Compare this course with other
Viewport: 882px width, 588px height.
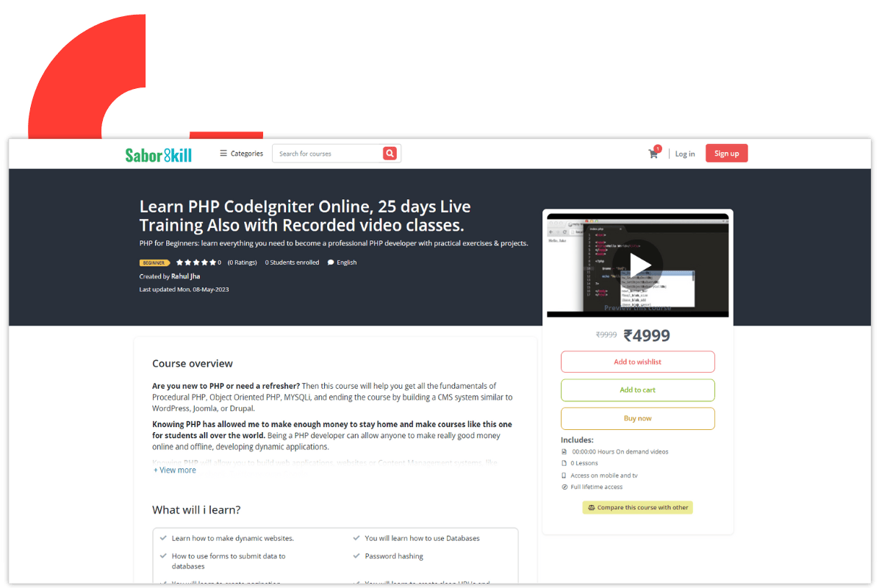(x=637, y=508)
